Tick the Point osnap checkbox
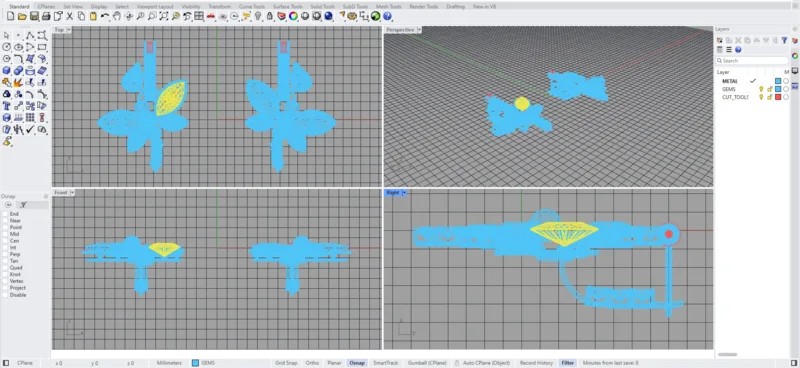 [x=5, y=227]
